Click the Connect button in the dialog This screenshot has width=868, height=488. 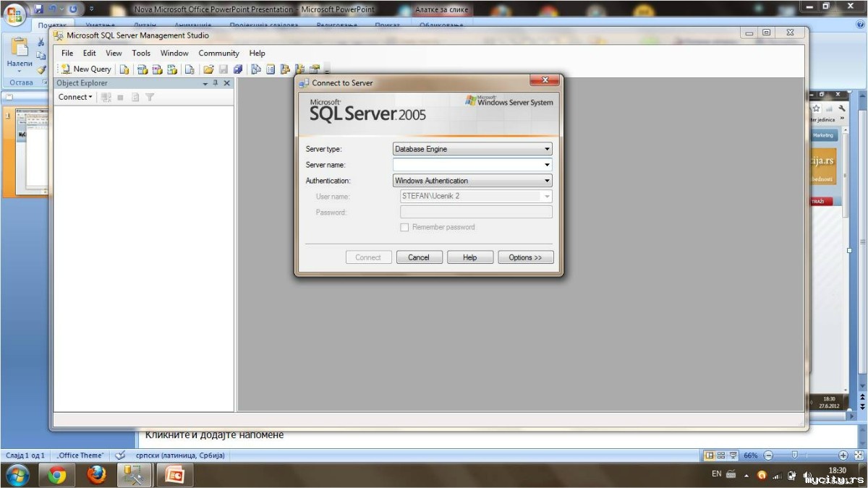click(x=369, y=257)
